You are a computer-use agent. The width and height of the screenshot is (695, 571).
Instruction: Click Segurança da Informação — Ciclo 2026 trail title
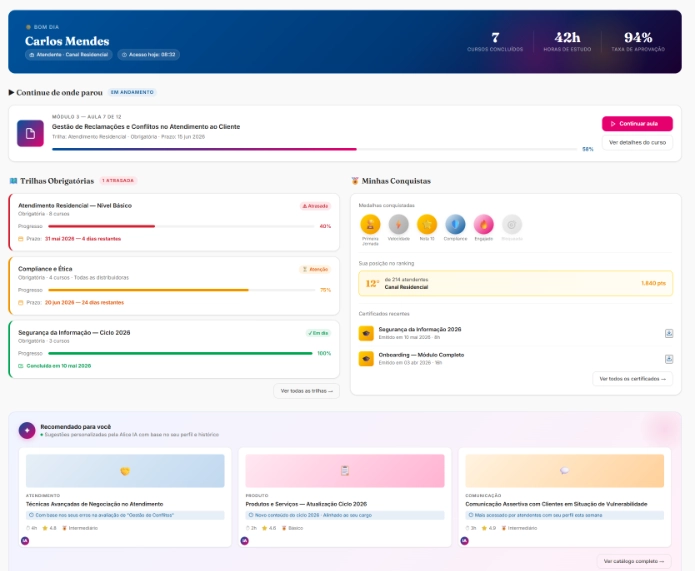point(74,332)
